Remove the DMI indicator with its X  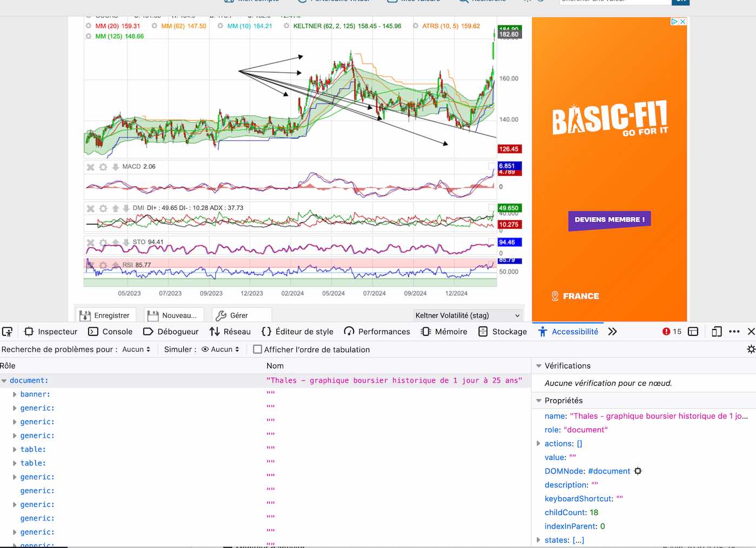[x=91, y=208]
